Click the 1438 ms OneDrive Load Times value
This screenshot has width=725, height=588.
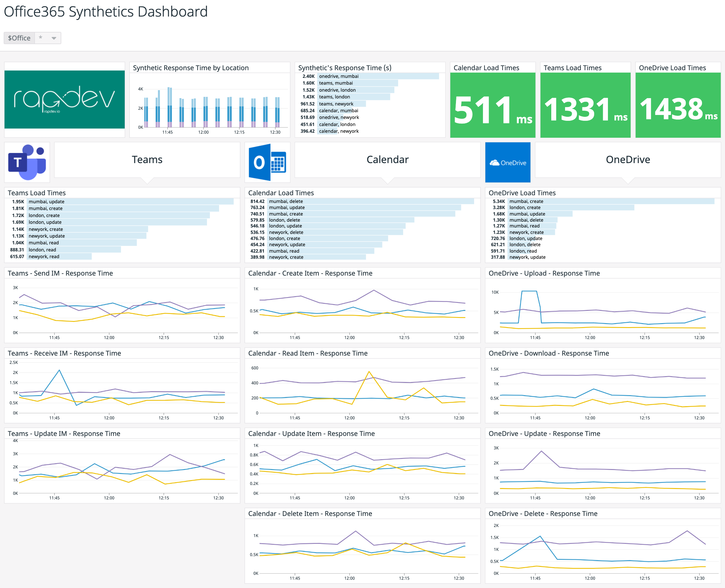point(678,109)
